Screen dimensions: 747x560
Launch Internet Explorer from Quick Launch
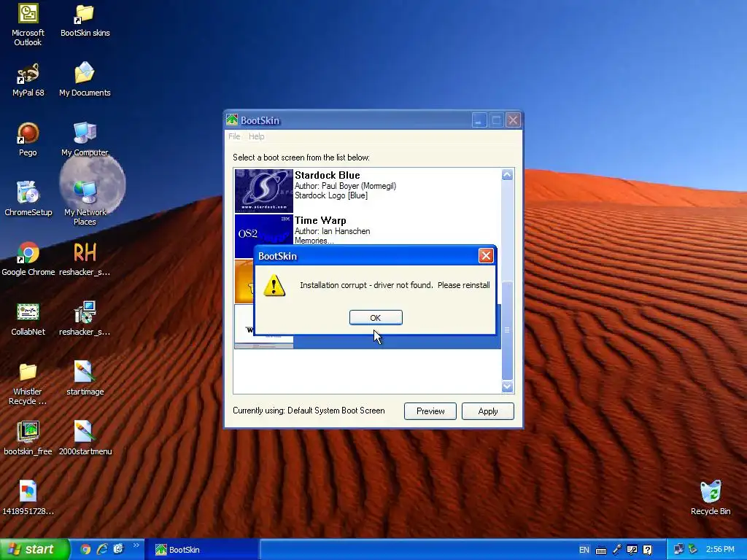(102, 550)
